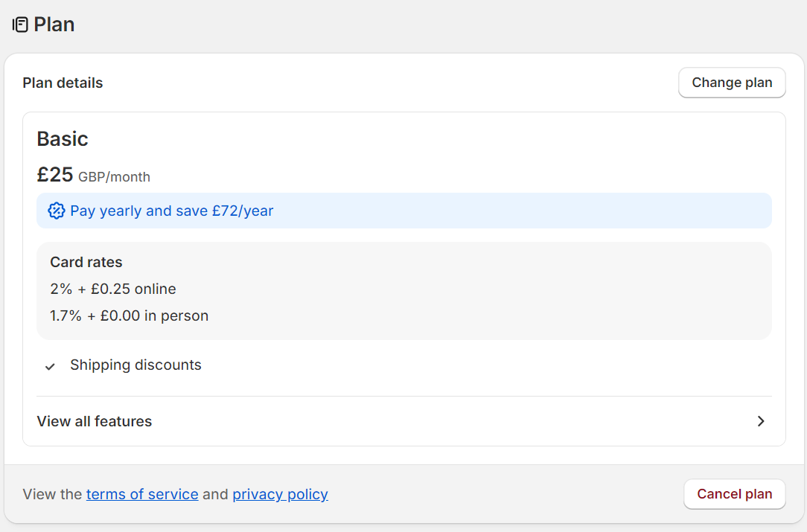Select Pay yearly and save £72/year offer
Screen dimensions: 807x532
tap(172, 211)
